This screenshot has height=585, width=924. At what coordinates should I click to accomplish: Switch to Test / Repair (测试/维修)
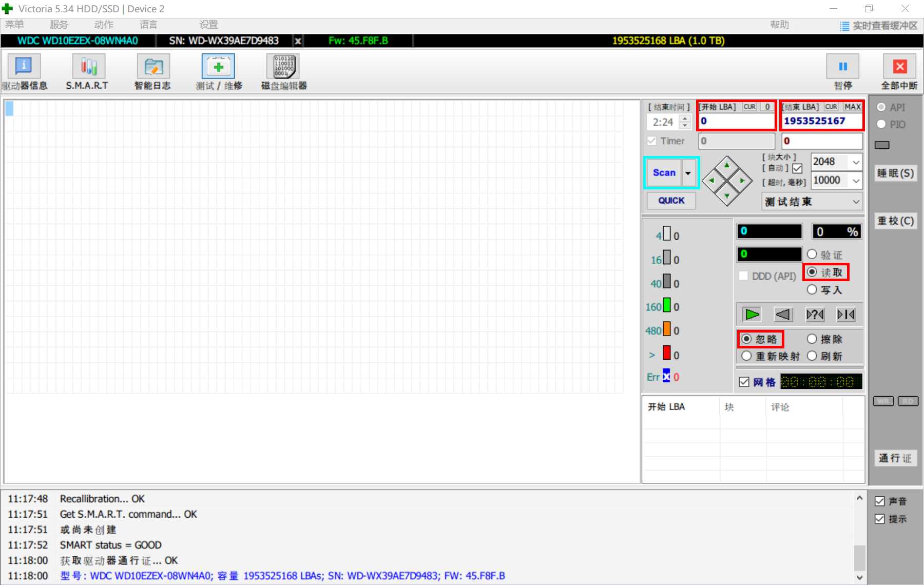pyautogui.click(x=218, y=72)
